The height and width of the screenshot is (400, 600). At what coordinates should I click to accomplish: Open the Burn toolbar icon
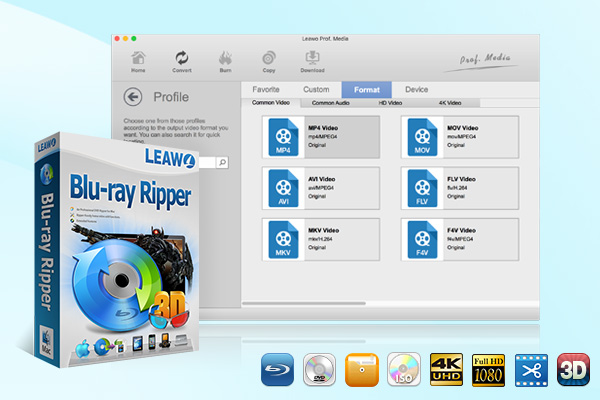[x=225, y=61]
